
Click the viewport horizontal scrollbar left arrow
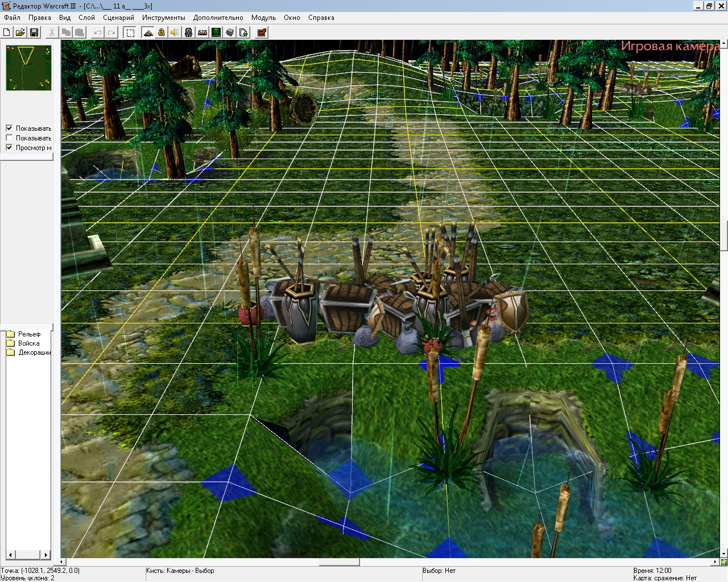click(x=63, y=562)
